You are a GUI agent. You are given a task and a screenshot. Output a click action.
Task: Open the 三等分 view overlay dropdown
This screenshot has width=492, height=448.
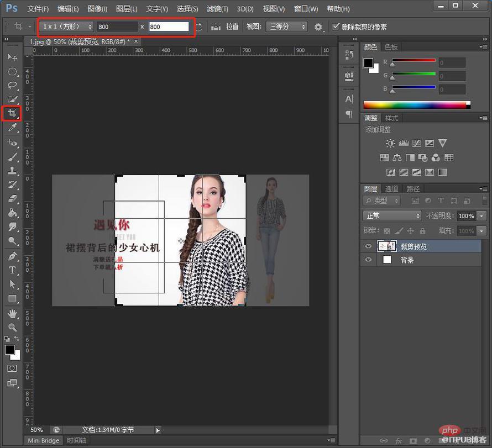point(286,27)
